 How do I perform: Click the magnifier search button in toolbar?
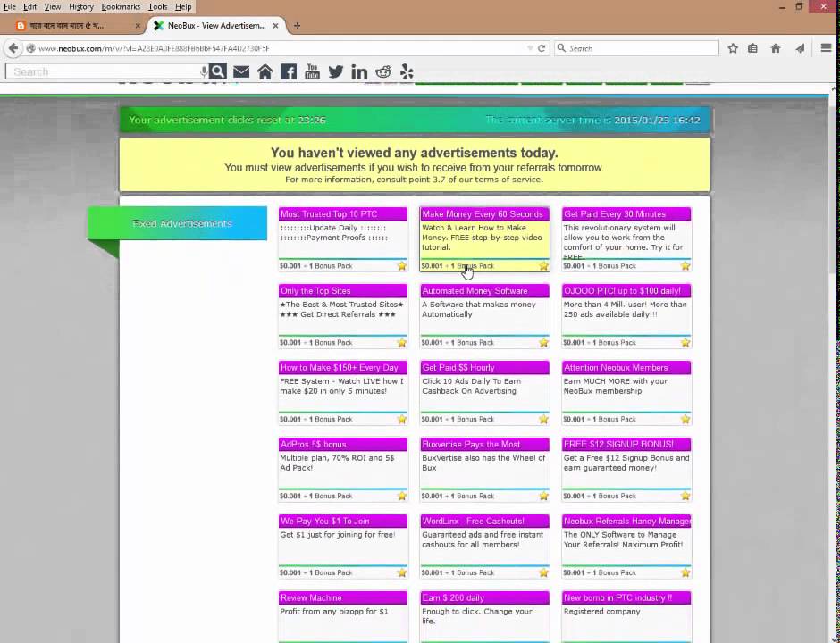(217, 71)
